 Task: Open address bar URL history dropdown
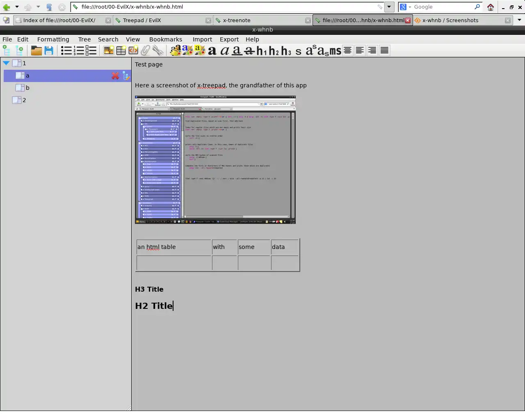389,7
